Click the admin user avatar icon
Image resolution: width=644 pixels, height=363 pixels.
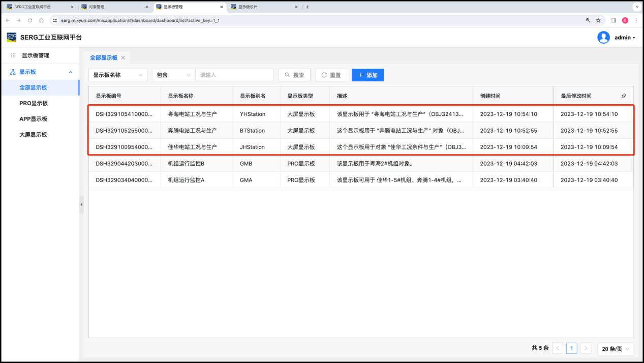(x=603, y=38)
